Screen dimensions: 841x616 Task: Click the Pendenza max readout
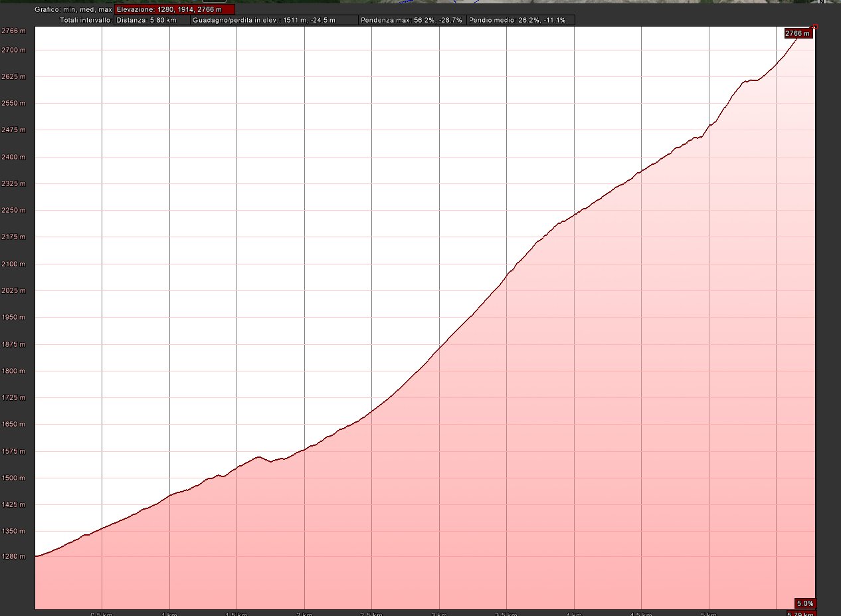point(411,21)
